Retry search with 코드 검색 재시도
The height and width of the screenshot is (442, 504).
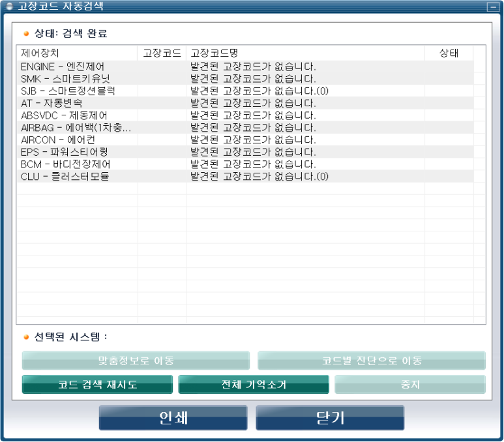coord(97,384)
